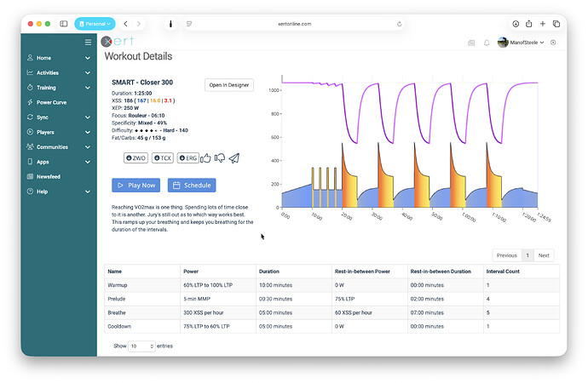Image resolution: width=588 pixels, height=383 pixels.
Task: Click the thumbs down icon
Action: pos(220,157)
